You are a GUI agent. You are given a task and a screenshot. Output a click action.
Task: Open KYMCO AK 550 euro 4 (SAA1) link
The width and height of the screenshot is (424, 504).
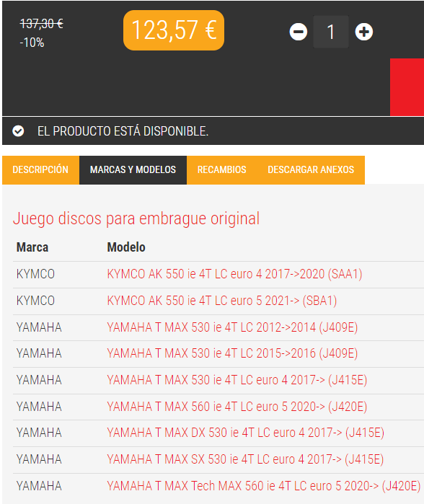[x=234, y=274]
